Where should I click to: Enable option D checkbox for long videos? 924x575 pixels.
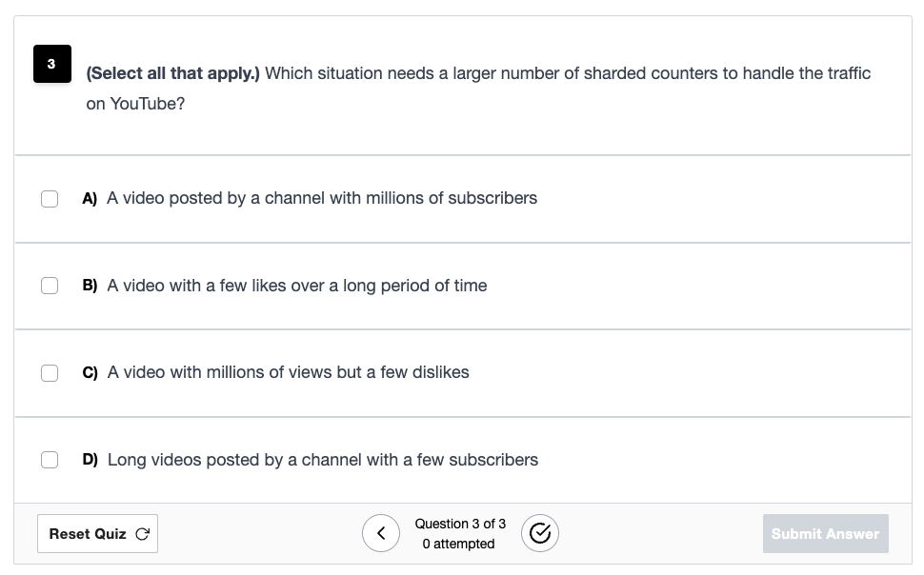click(x=50, y=460)
